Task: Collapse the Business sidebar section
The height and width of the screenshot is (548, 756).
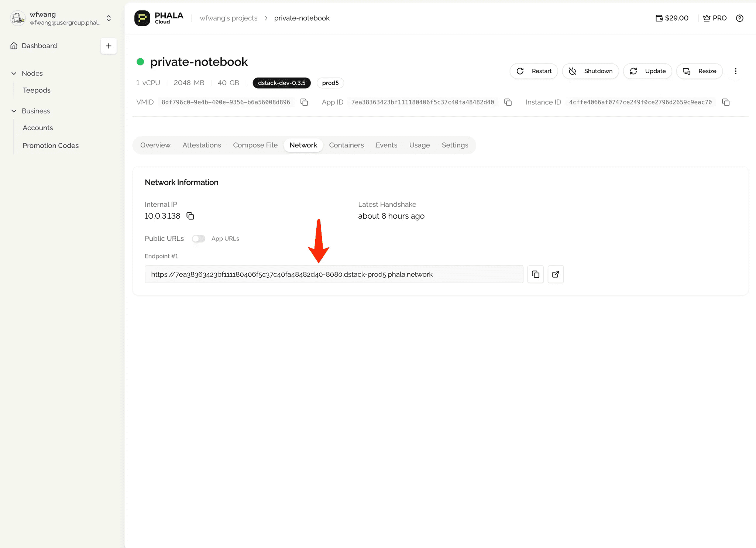Action: (14, 111)
